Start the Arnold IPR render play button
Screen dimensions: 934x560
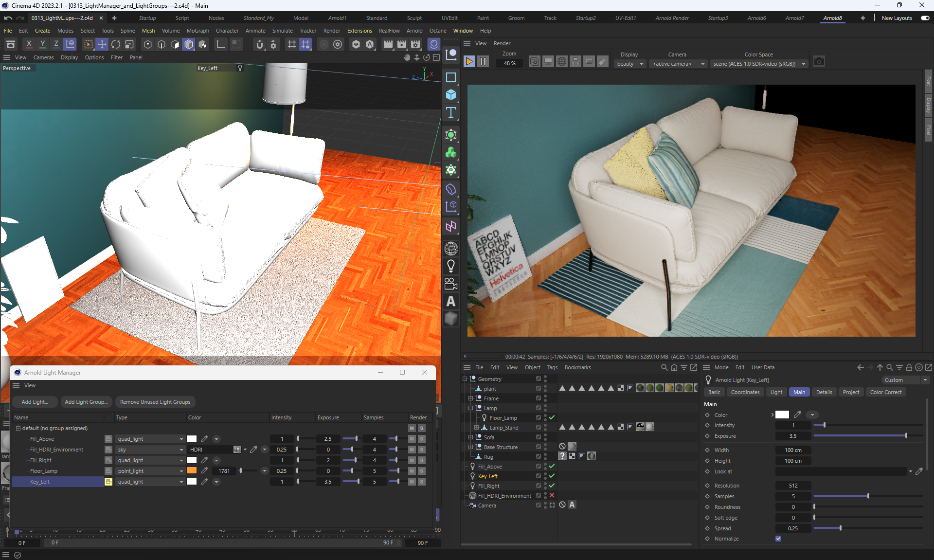pos(469,62)
